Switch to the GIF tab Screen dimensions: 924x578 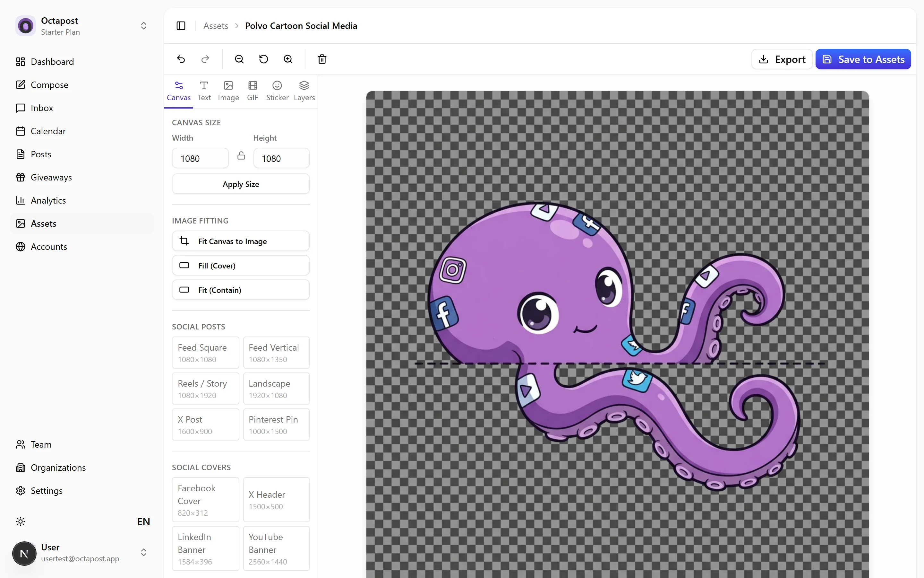click(253, 92)
